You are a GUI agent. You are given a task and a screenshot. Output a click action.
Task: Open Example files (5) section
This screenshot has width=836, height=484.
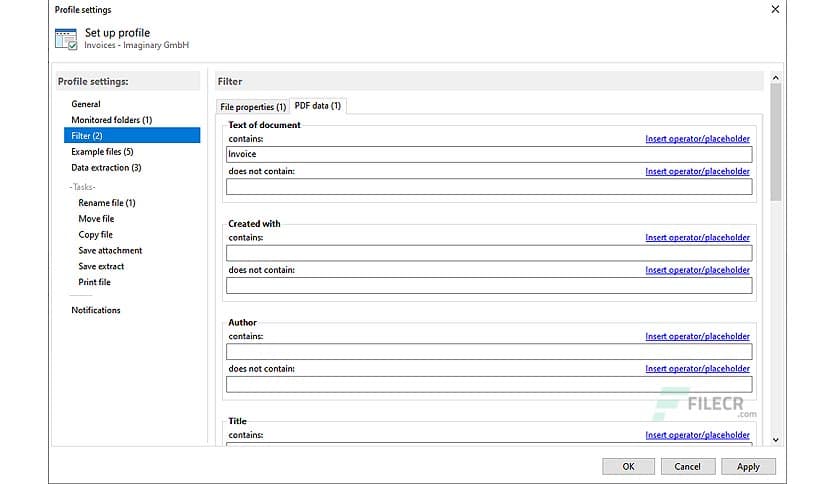tap(102, 152)
